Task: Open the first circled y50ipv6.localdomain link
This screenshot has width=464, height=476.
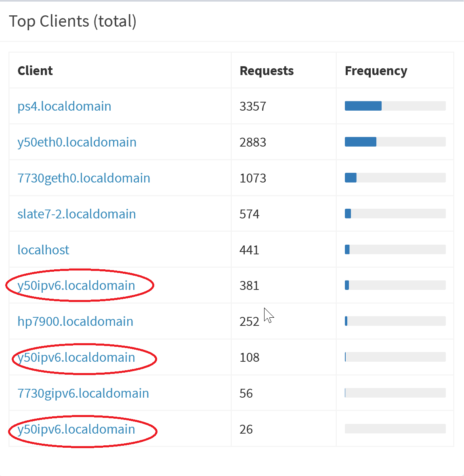Action: point(76,285)
